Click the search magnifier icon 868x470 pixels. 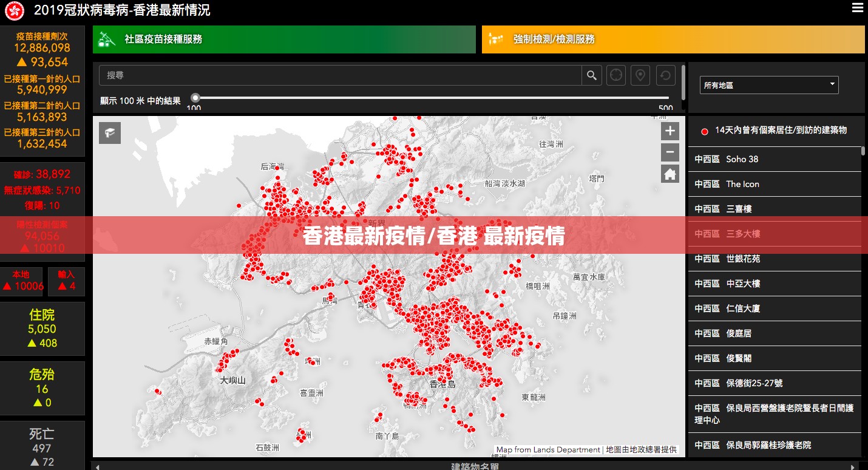point(592,75)
